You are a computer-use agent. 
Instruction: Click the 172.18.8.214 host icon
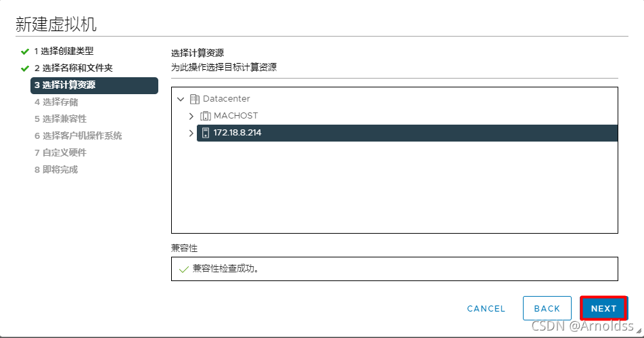(x=206, y=133)
